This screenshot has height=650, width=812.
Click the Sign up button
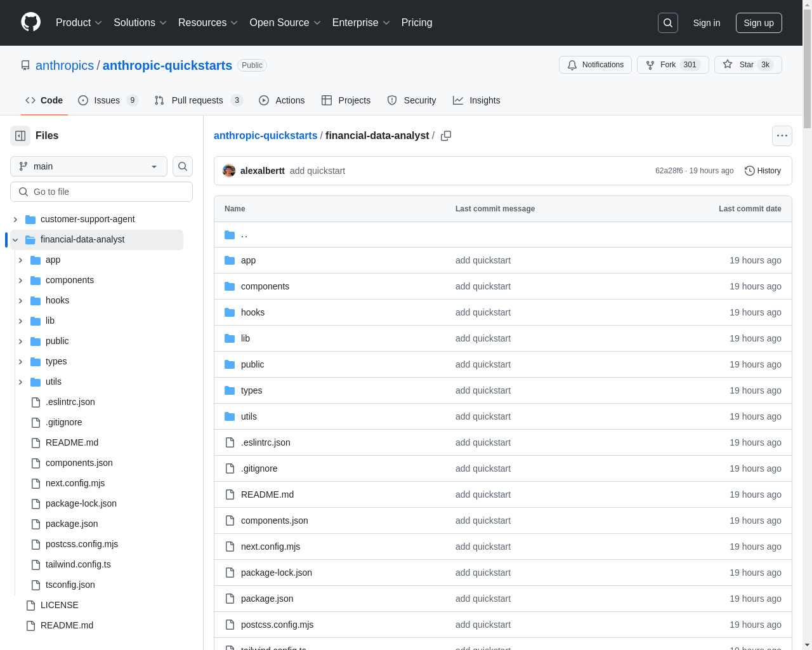tap(759, 23)
